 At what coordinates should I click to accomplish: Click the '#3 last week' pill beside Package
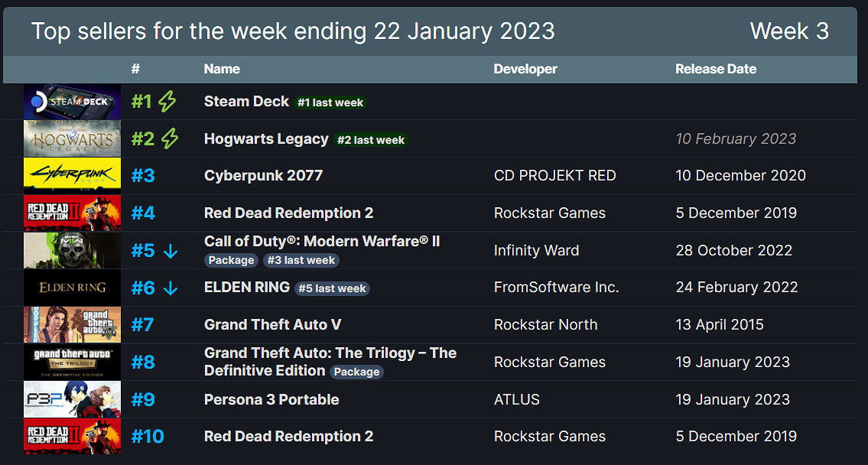[301, 260]
